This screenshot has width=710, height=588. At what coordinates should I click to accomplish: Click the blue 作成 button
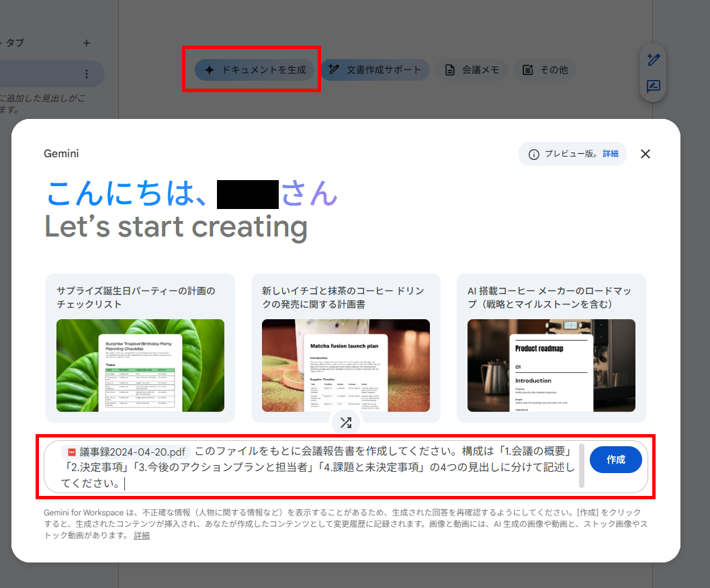click(616, 460)
